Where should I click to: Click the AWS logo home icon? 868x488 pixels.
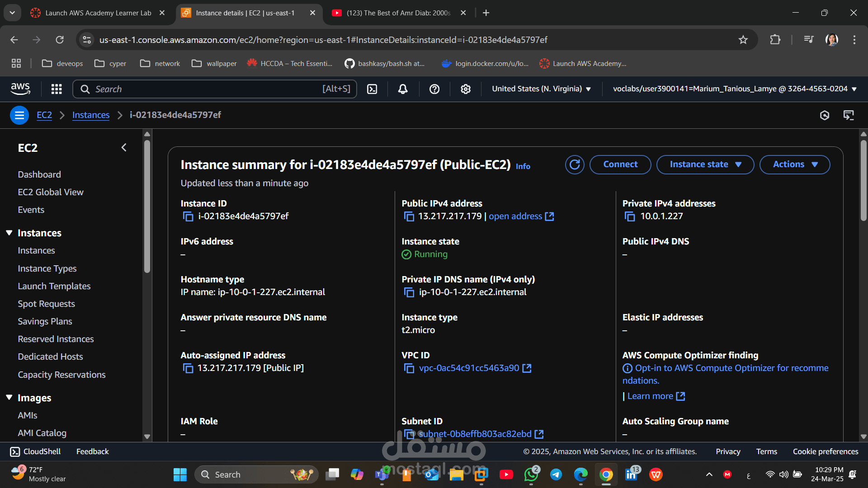20,89
